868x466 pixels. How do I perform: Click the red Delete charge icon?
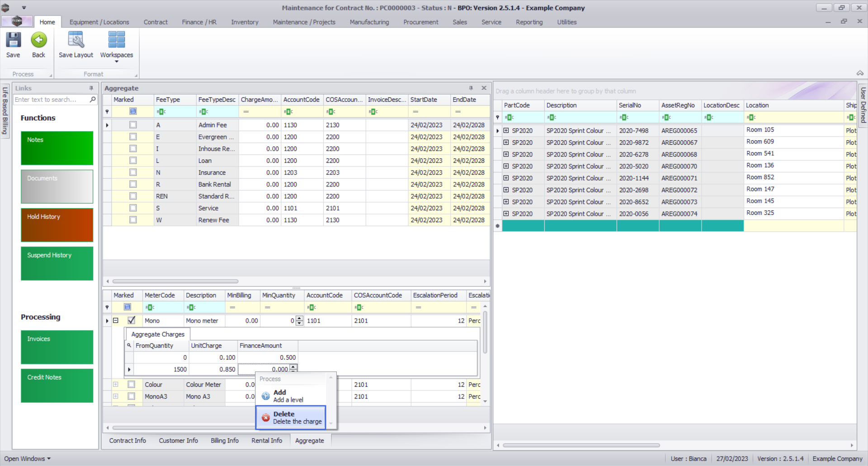click(x=266, y=418)
